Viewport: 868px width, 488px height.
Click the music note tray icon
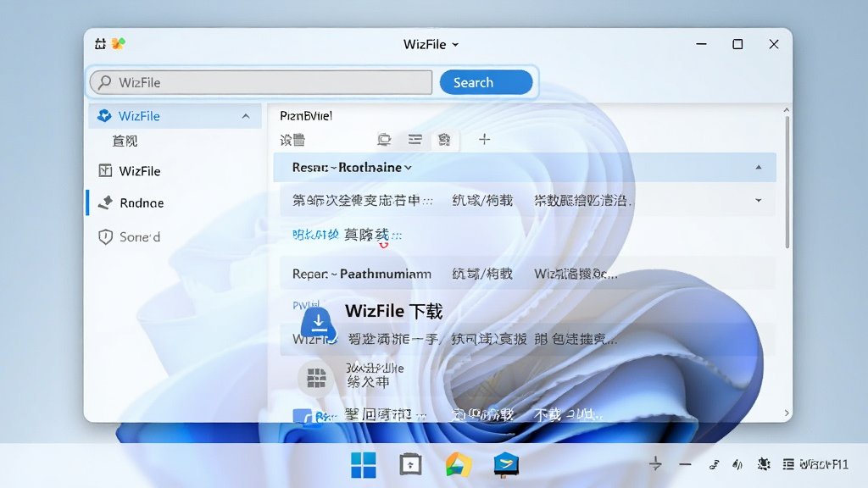click(x=714, y=464)
